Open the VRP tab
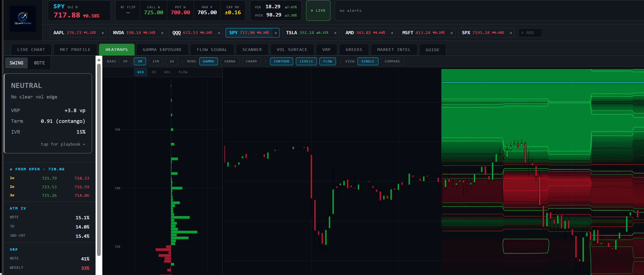 tap(326, 50)
